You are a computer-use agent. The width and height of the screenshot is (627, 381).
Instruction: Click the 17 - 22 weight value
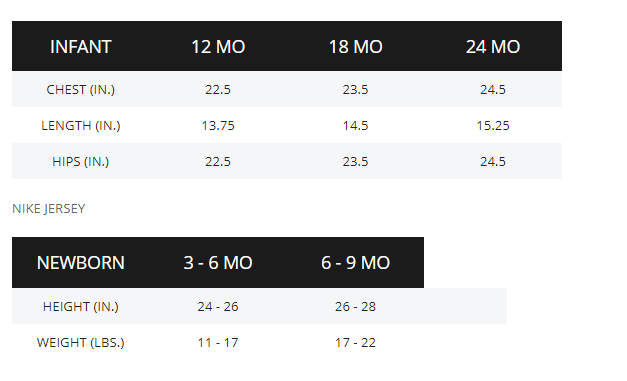pos(355,343)
